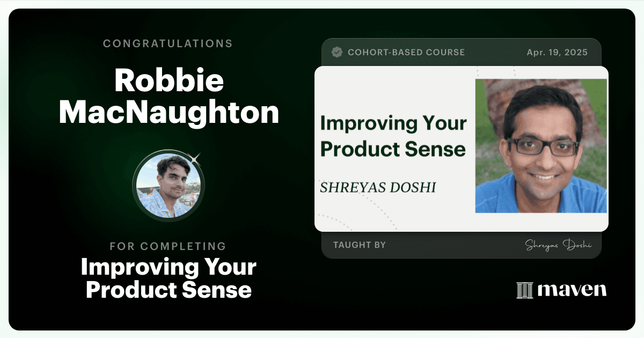The width and height of the screenshot is (644, 338).
Task: Click the date Apr. 19, 2025
Action: pyautogui.click(x=557, y=53)
